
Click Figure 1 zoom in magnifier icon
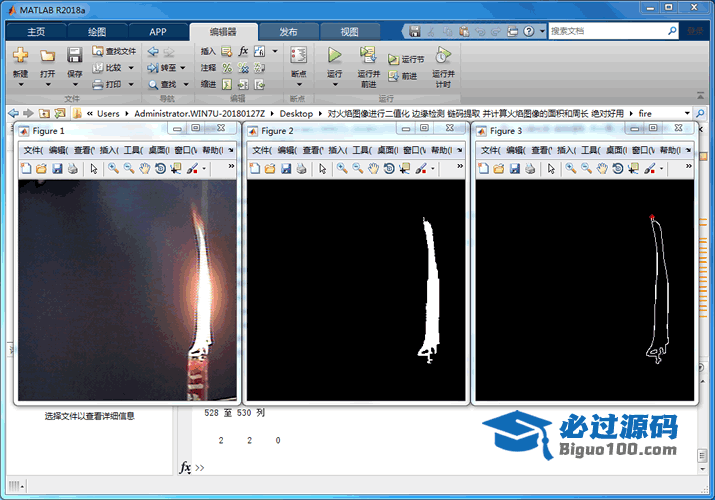pyautogui.click(x=113, y=169)
